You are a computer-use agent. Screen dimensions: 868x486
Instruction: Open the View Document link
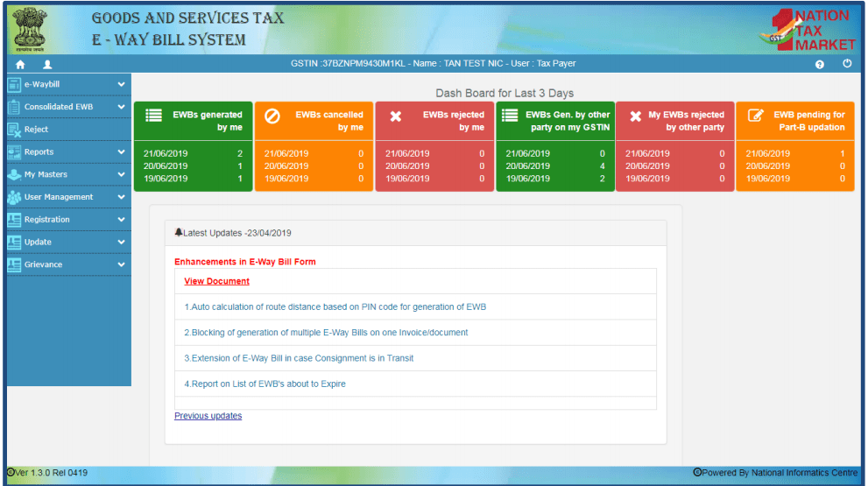tap(216, 281)
